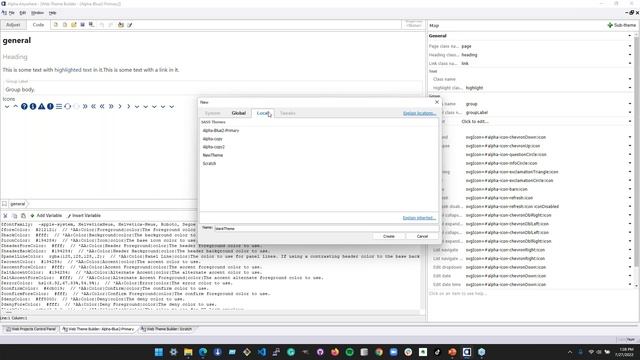The height and width of the screenshot is (360, 640).
Task: Click the exclamation triangle preview icon
Action: point(41,107)
